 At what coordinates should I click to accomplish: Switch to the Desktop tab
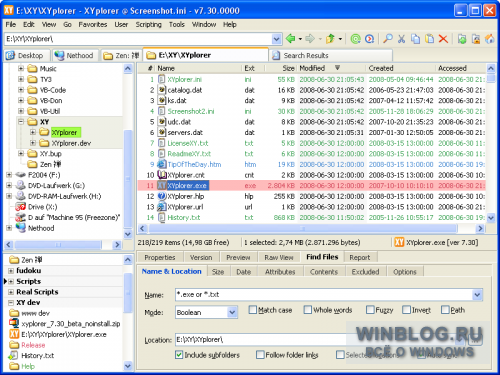point(27,55)
